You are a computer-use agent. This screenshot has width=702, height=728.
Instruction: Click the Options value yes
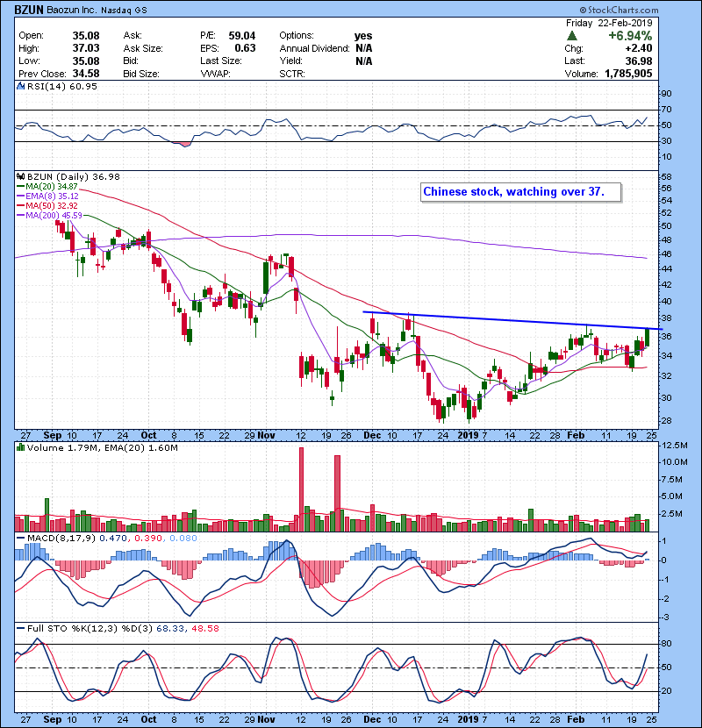363,36
